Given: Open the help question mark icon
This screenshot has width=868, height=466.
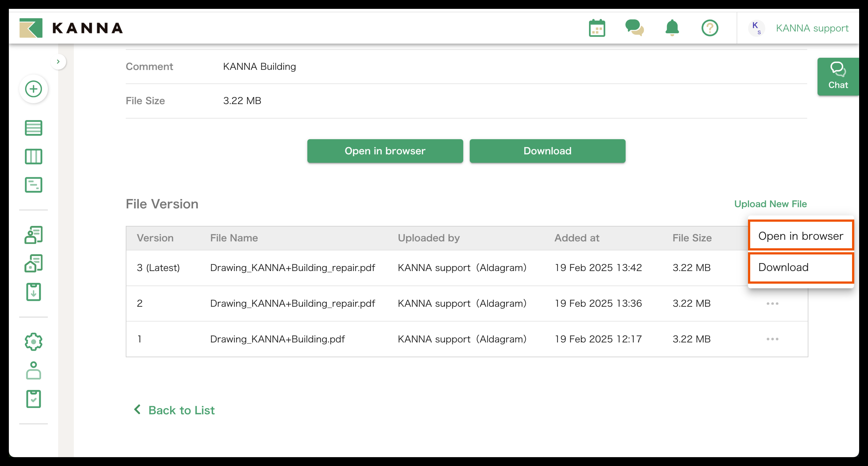Looking at the screenshot, I should click(710, 28).
